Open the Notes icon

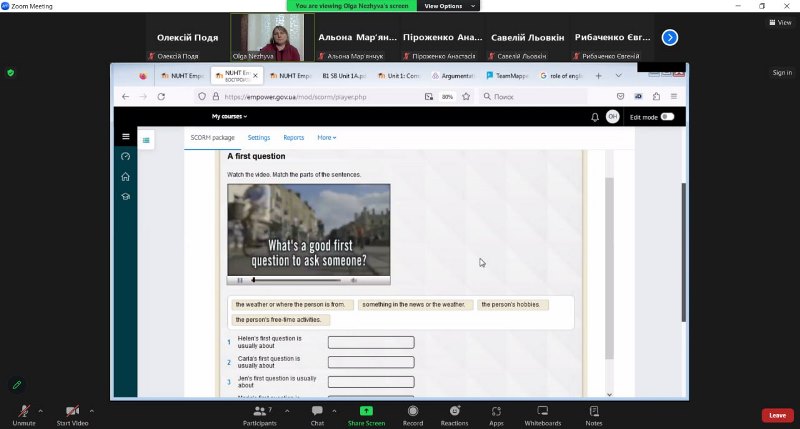594,411
